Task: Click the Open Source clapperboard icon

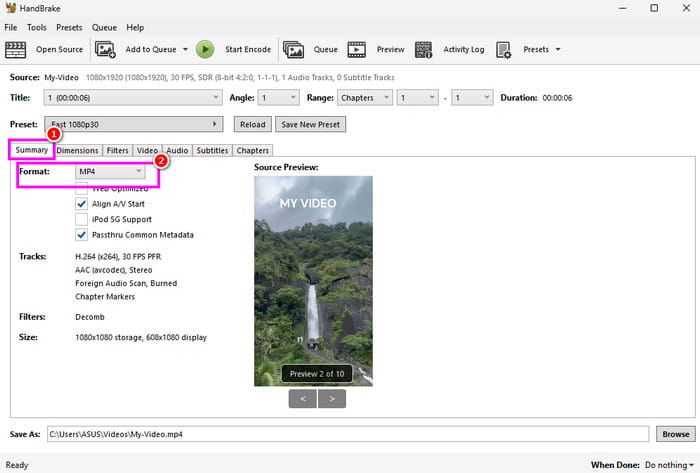Action: [x=16, y=50]
